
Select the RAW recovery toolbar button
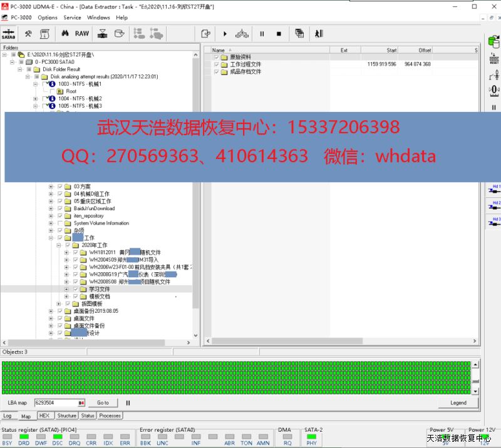[x=82, y=34]
